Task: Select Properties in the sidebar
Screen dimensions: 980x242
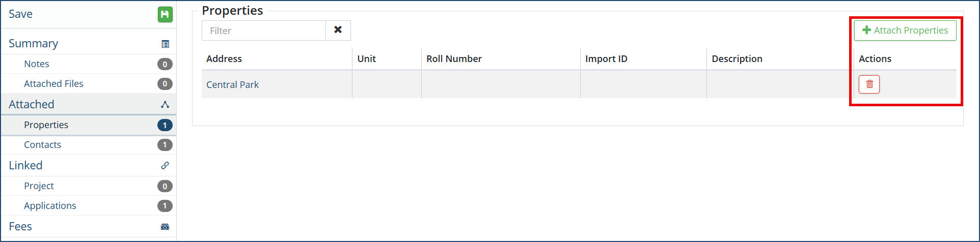Action: coord(46,125)
